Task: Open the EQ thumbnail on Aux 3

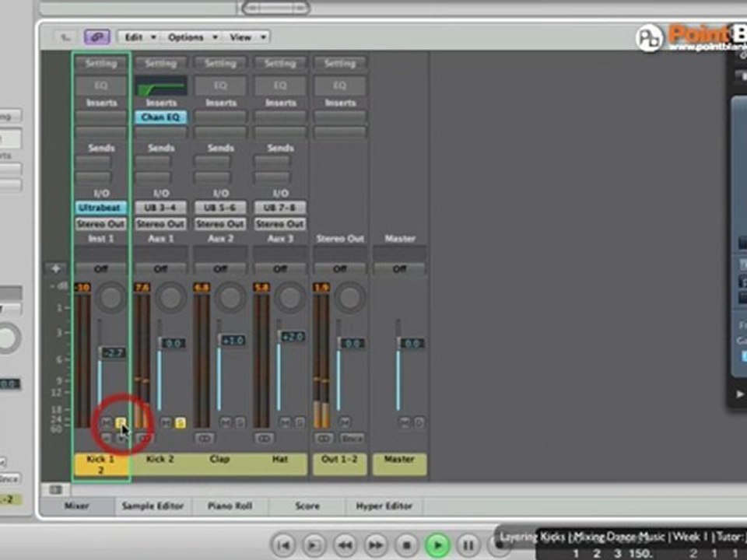Action: click(x=279, y=86)
